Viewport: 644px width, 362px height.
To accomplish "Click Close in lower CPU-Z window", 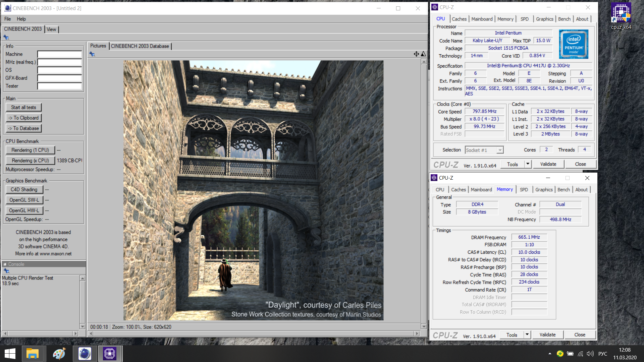I will (x=580, y=335).
